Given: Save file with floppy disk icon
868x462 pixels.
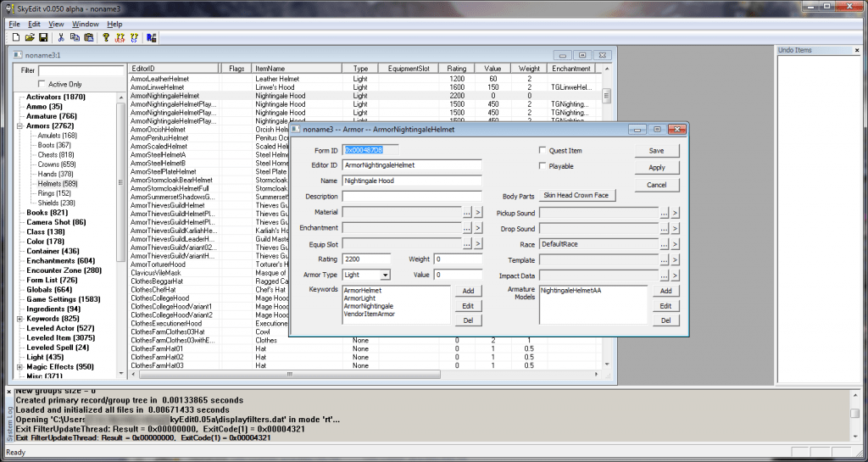Looking at the screenshot, I should coord(42,37).
